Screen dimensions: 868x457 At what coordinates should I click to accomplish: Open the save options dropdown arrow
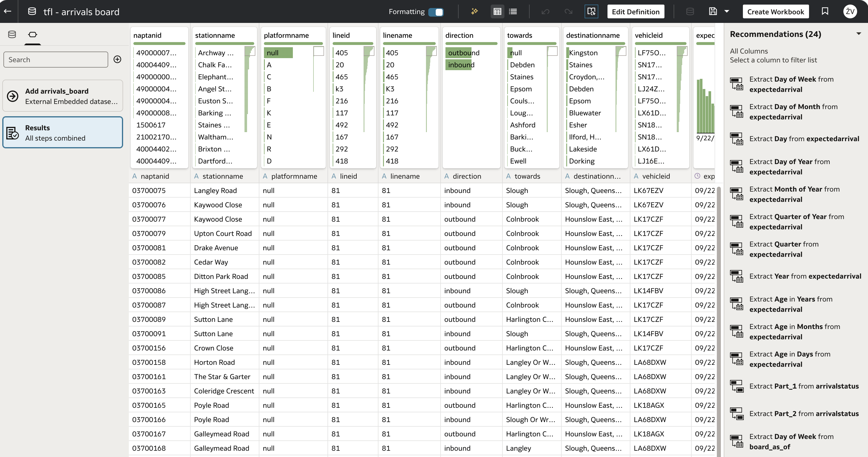click(727, 11)
